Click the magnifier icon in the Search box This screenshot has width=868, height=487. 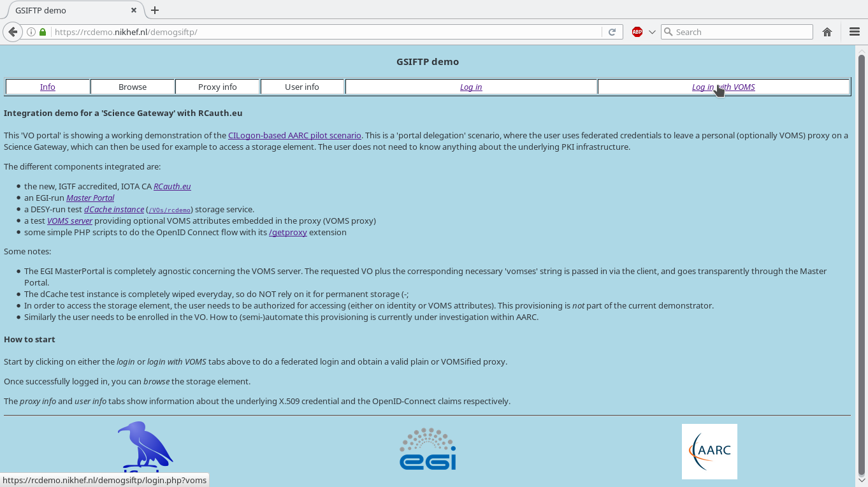point(668,32)
